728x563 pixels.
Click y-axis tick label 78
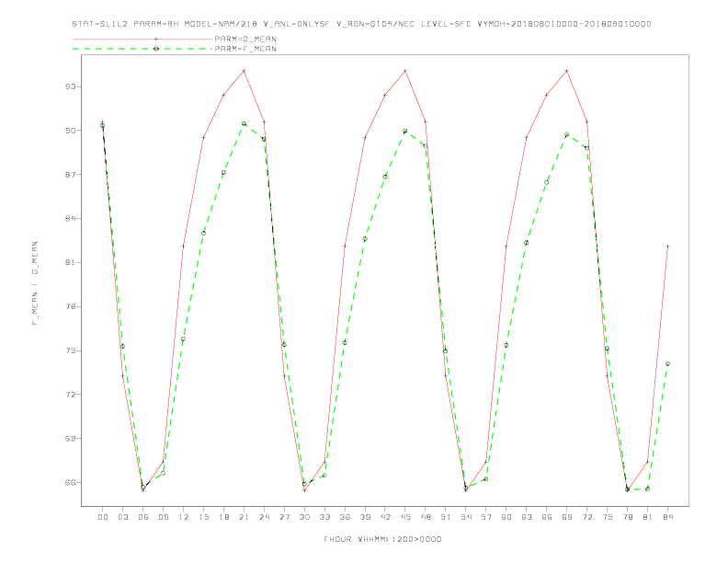coord(71,306)
